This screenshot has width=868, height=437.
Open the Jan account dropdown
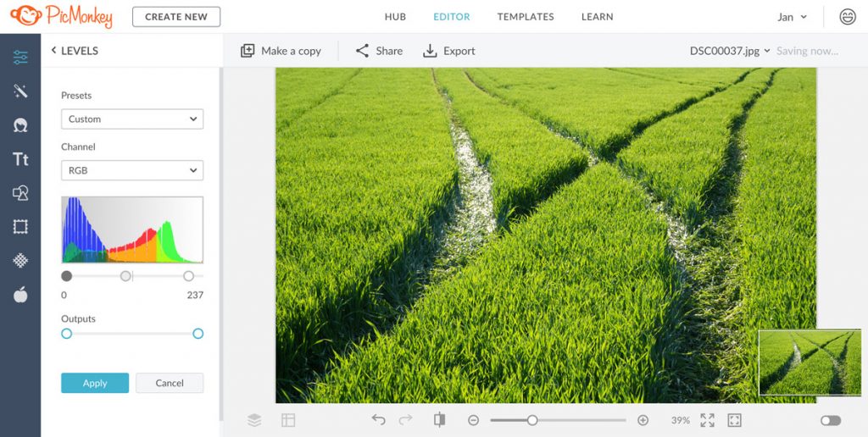[x=792, y=17]
